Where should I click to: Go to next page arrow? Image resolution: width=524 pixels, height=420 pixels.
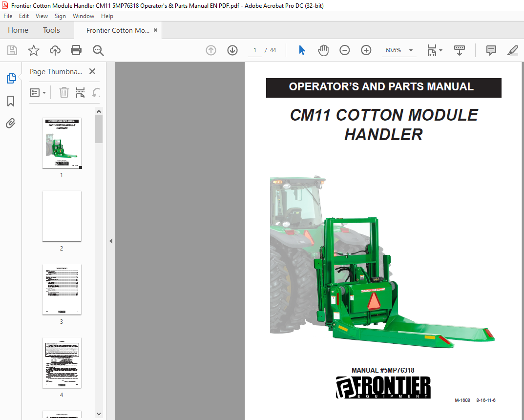click(x=232, y=50)
